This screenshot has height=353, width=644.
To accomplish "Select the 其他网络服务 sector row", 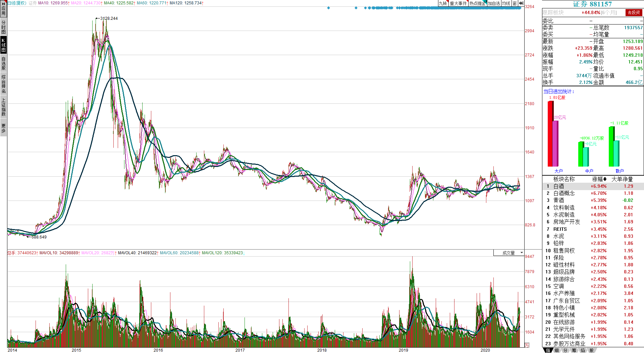I will click(x=593, y=336).
